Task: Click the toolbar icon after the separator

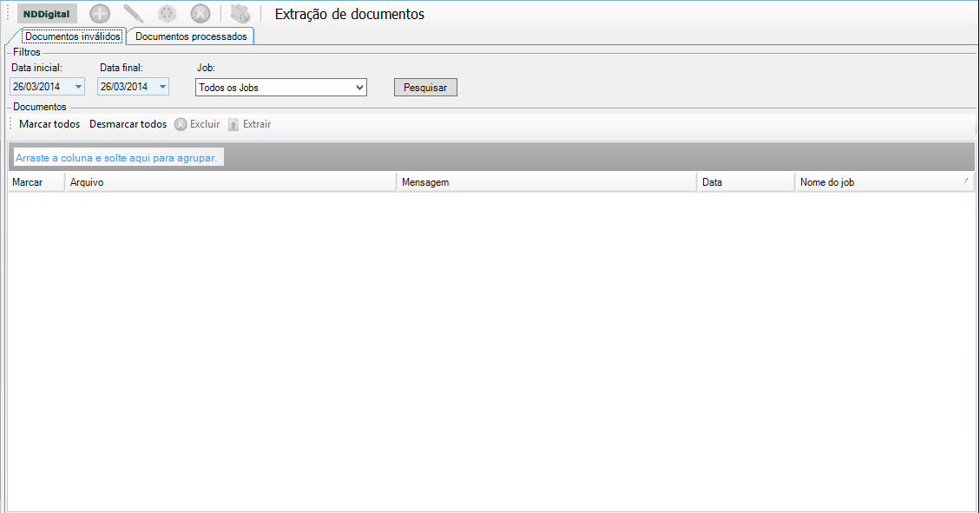Action: [240, 14]
